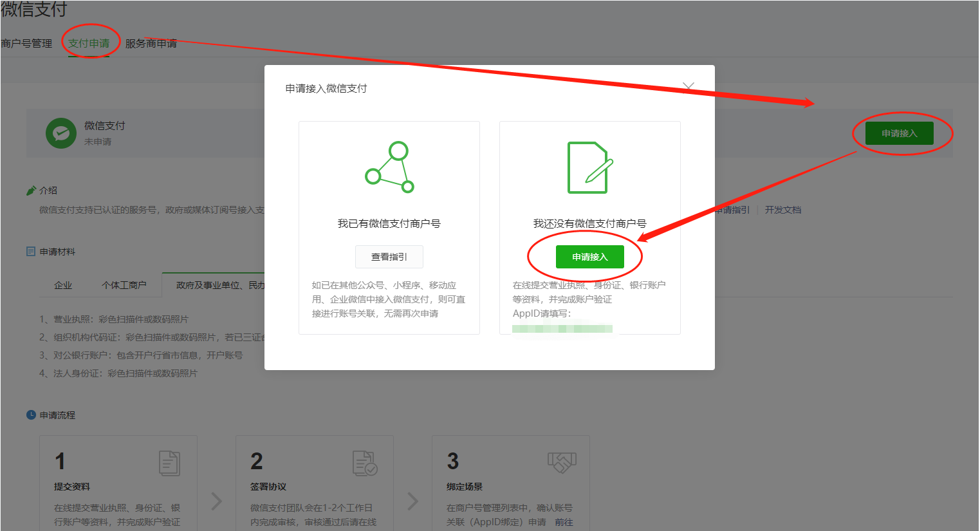Image resolution: width=980 pixels, height=531 pixels.
Task: Click the "申请材料" section heading
Action: point(57,252)
